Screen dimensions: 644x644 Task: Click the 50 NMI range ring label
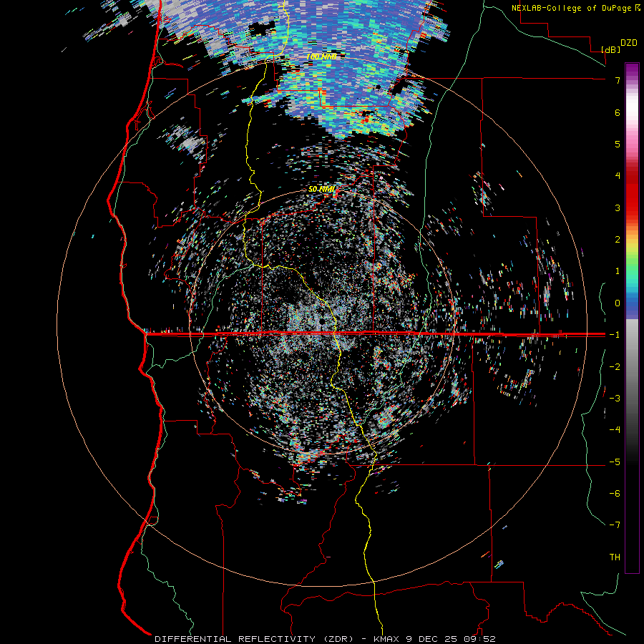click(321, 190)
